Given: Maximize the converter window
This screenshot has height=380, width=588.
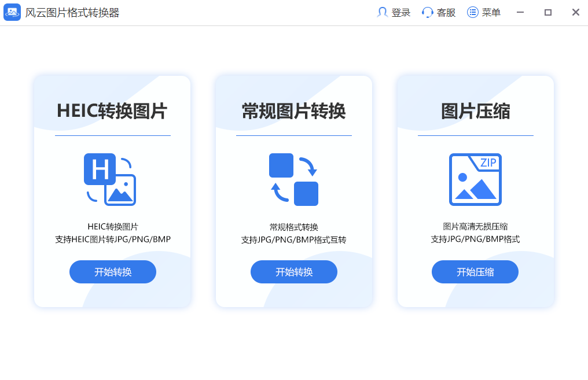Looking at the screenshot, I should pyautogui.click(x=548, y=12).
